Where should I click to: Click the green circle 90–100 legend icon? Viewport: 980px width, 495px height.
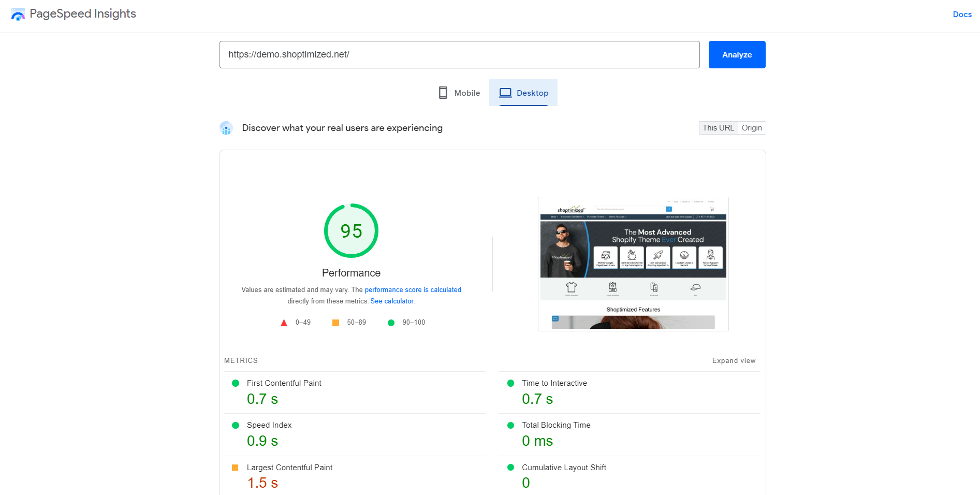point(391,323)
